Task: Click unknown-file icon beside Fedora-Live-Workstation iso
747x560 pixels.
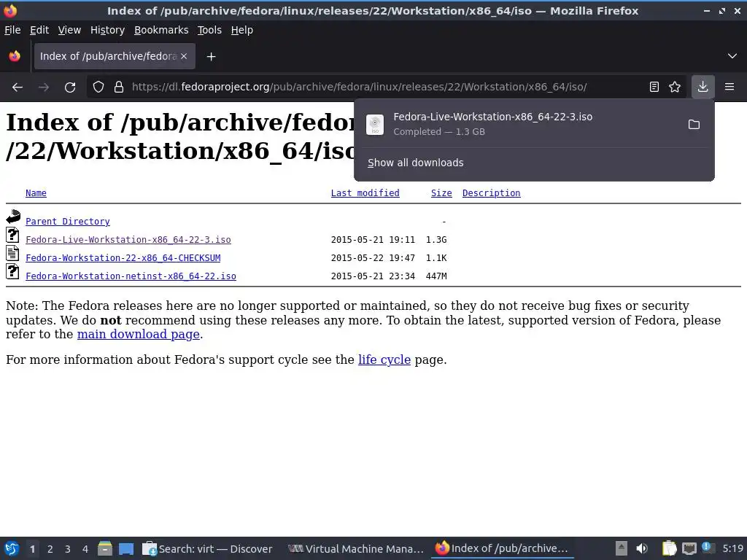Action: coord(13,236)
